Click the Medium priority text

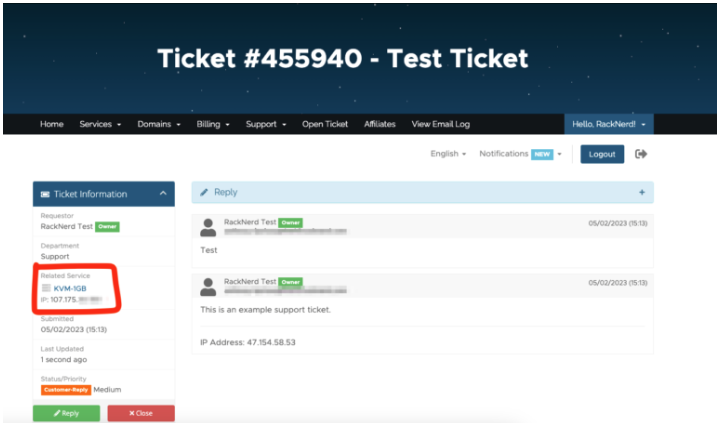(x=107, y=390)
